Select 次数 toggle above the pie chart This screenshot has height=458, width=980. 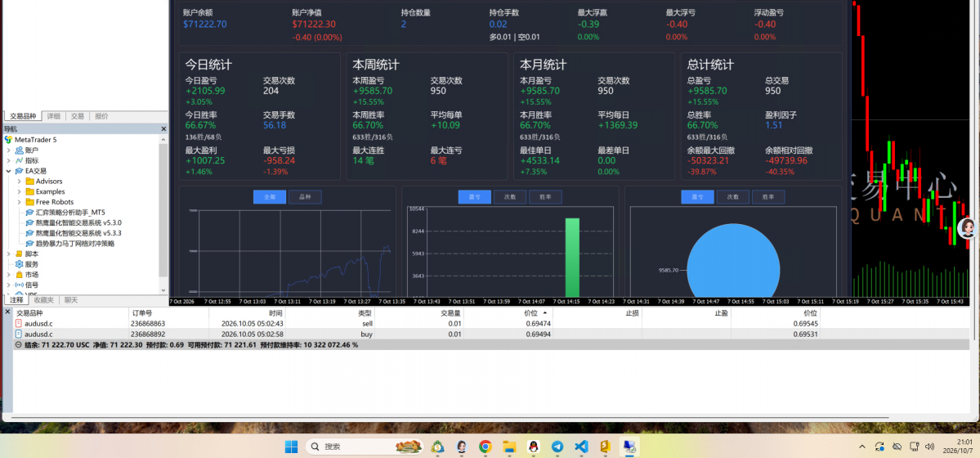tap(733, 196)
